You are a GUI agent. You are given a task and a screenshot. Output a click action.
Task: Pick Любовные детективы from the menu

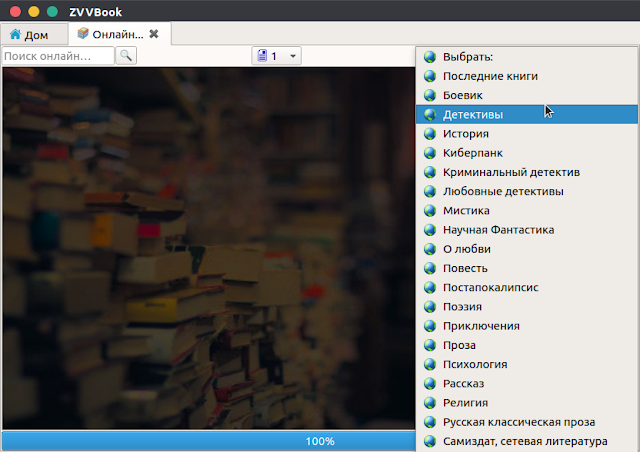(527, 191)
